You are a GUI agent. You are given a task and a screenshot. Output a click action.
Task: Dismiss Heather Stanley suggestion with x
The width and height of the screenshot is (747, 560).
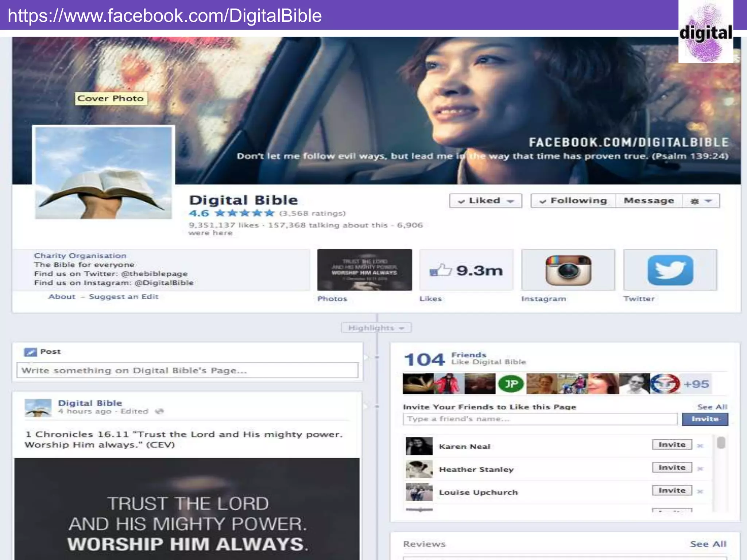pyautogui.click(x=700, y=468)
